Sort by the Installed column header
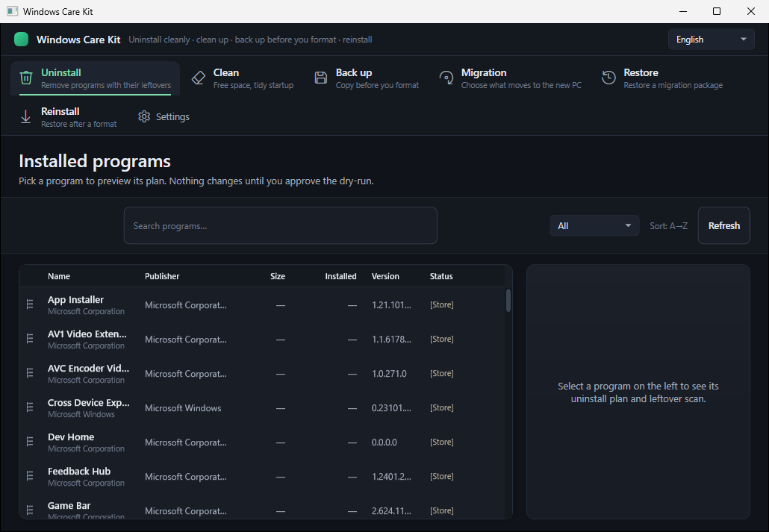The height and width of the screenshot is (532, 769). pos(341,276)
